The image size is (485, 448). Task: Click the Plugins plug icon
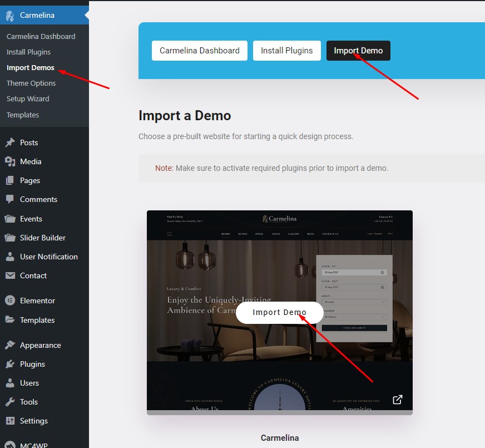(x=10, y=364)
